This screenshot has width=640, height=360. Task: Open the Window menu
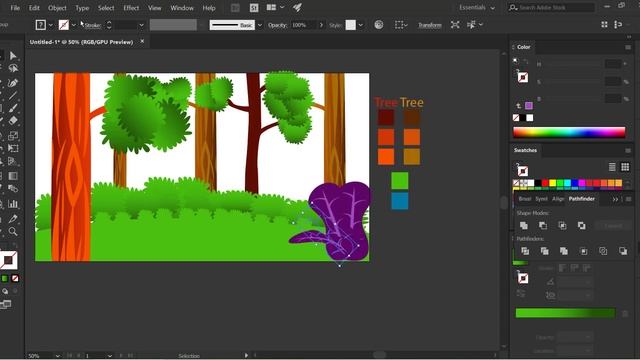[x=182, y=8]
